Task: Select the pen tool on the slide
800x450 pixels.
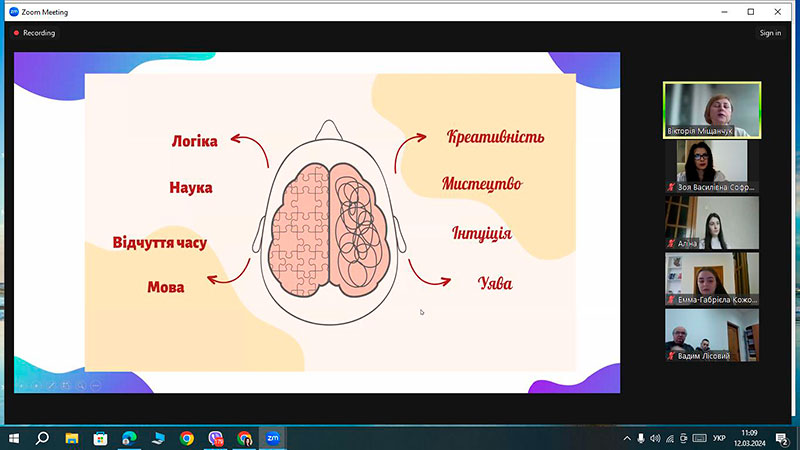Action: (x=51, y=386)
